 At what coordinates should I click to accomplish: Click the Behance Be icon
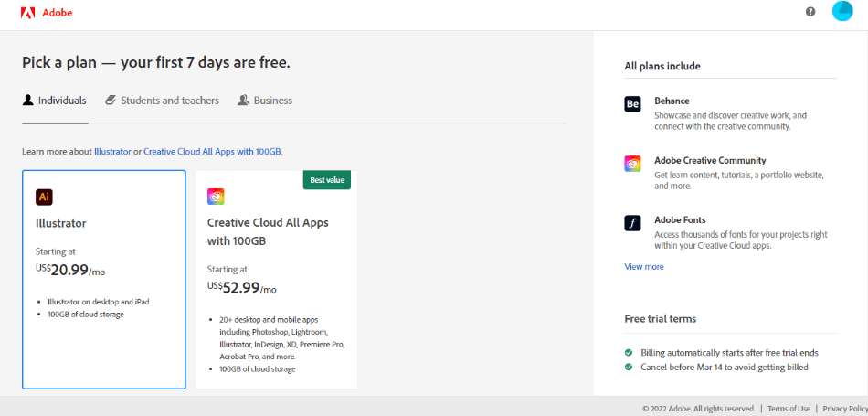pyautogui.click(x=633, y=104)
